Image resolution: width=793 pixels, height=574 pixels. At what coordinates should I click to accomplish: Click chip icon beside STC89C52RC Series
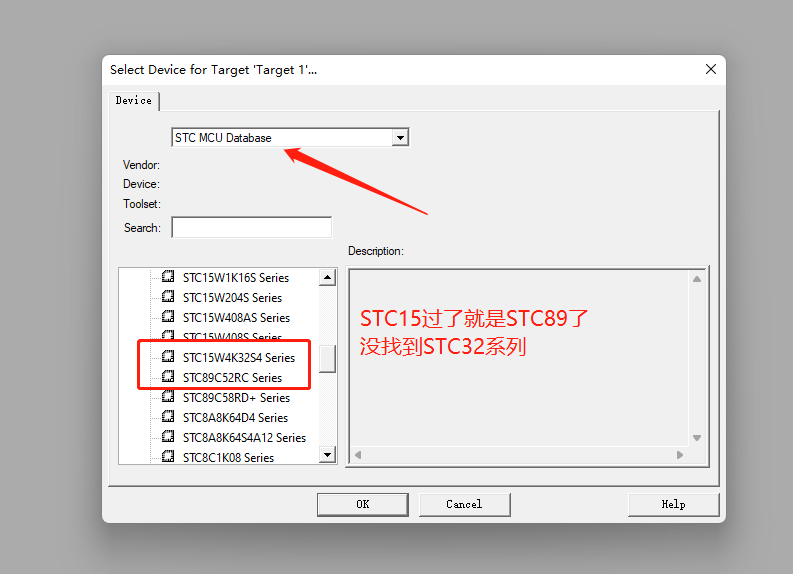click(x=168, y=377)
